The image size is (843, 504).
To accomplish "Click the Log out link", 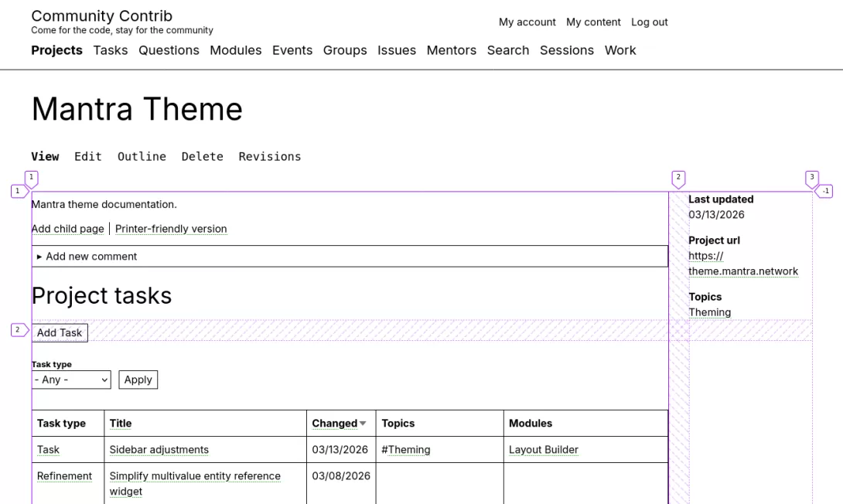I will pos(649,22).
